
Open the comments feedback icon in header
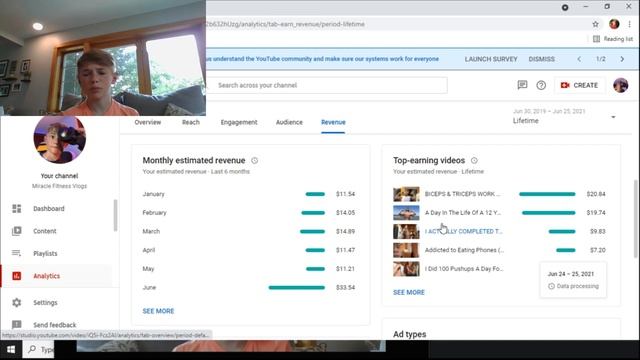(x=522, y=85)
